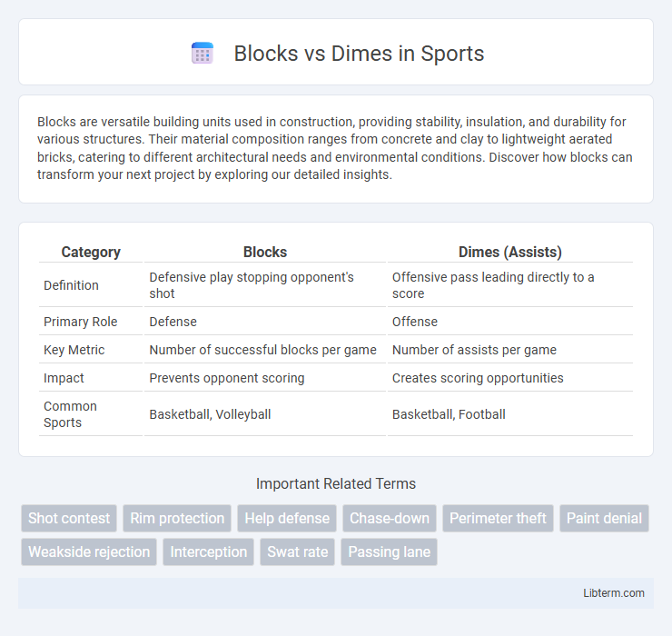Choose the 'Perimeter theft' tag

[498, 518]
